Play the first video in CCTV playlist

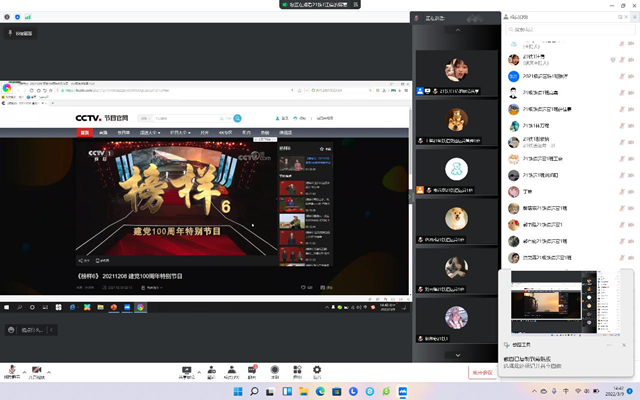pos(305,164)
